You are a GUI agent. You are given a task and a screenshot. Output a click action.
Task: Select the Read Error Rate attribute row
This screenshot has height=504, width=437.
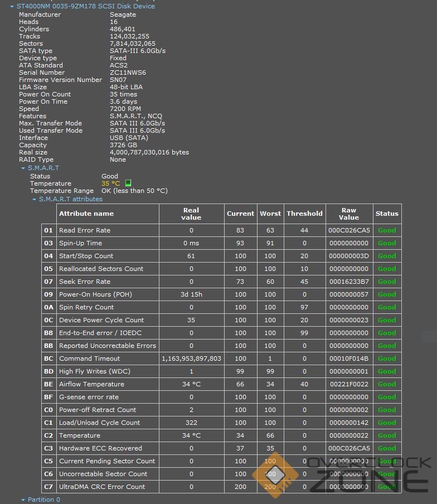click(85, 230)
